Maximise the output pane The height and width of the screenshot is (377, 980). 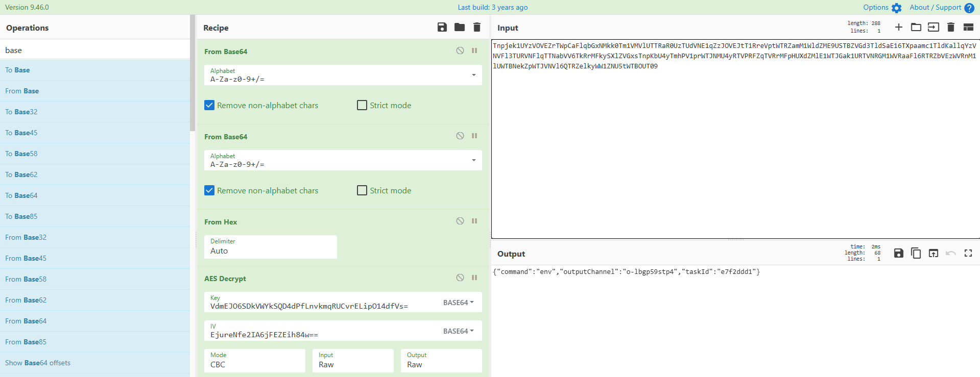pyautogui.click(x=968, y=254)
